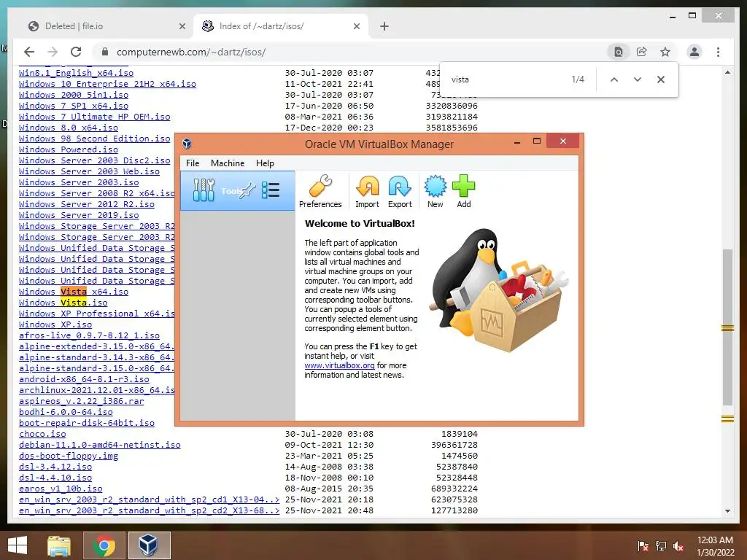Open Action Center flag icon in tray
Image resolution: width=747 pixels, height=560 pixels.
coord(643,546)
